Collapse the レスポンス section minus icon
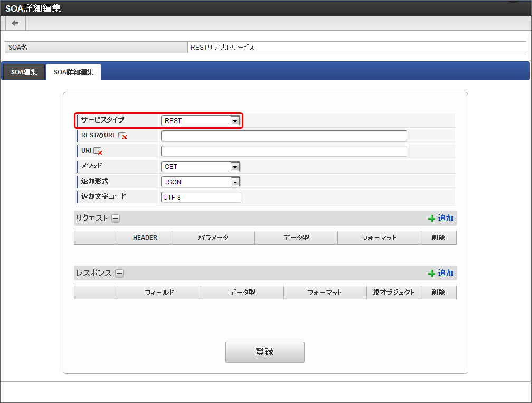Viewport: 532px width, 403px height. pyautogui.click(x=119, y=273)
